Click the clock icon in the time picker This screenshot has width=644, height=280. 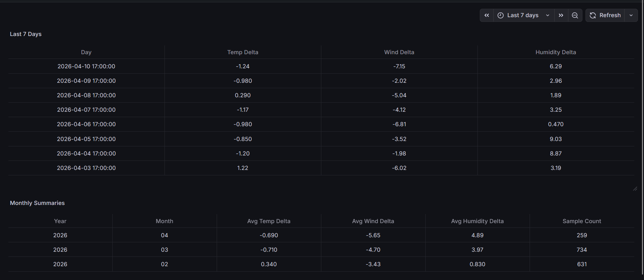click(x=500, y=15)
